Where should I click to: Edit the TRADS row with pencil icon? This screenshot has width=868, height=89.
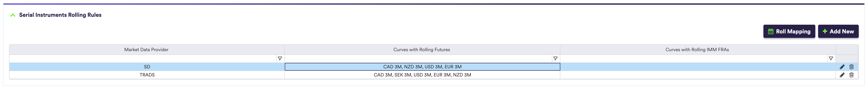(842, 75)
